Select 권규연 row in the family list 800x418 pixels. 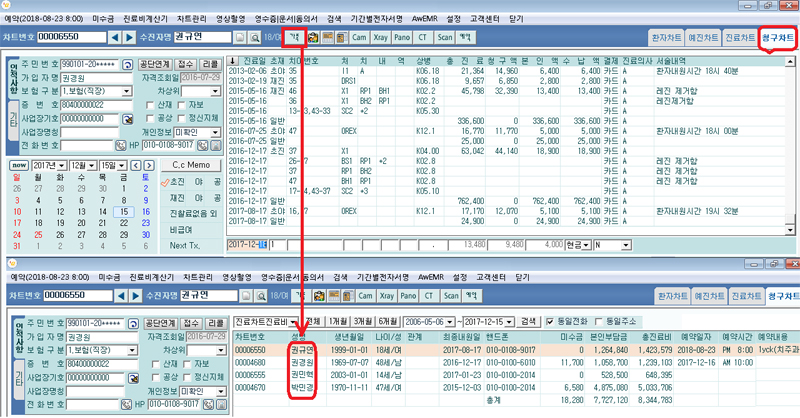(302, 349)
